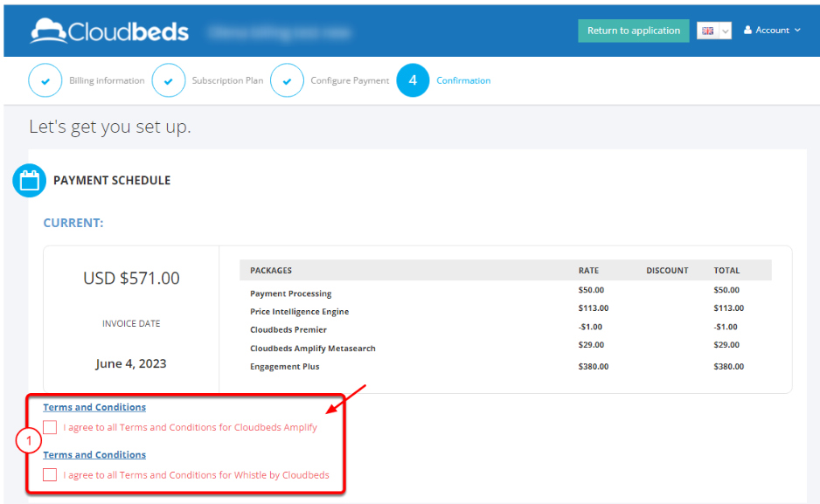The height and width of the screenshot is (504, 820).
Task: Click the $380.00 total for Engagement Plus
Action: click(728, 367)
